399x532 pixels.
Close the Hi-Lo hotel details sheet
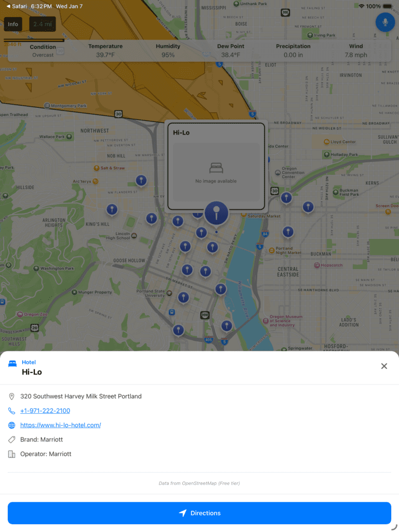coord(384,366)
